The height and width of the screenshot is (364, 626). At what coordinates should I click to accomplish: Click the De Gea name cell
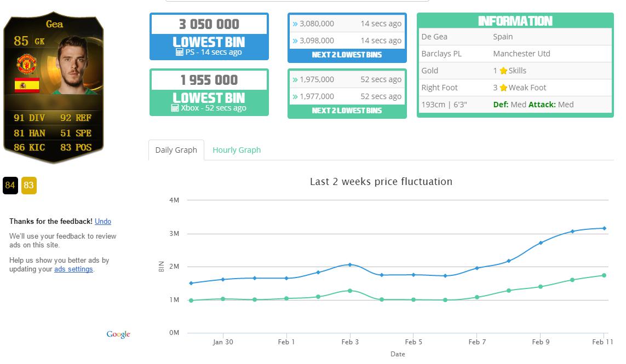(x=434, y=37)
